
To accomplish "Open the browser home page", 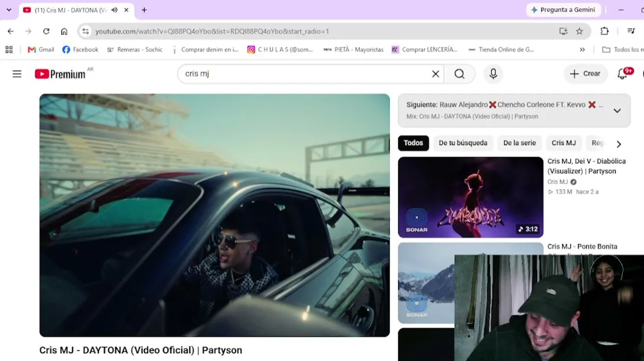I will [64, 31].
